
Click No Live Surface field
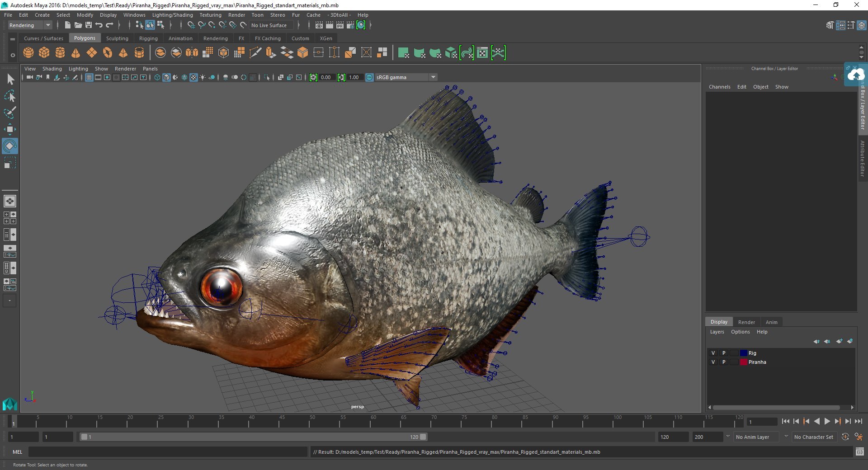(272, 25)
